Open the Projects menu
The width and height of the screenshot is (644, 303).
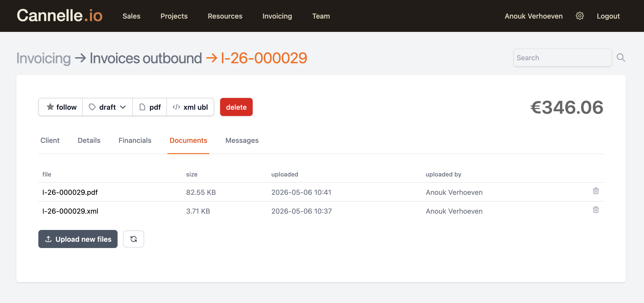(x=174, y=16)
